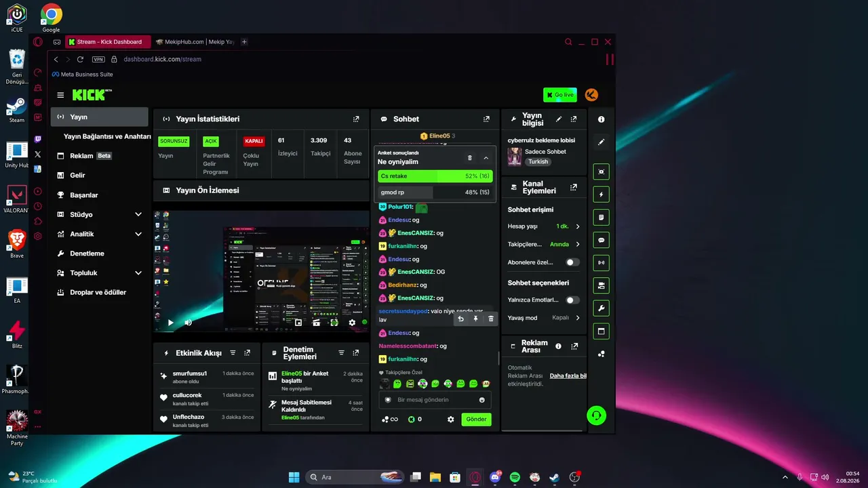Pop out the Sohbet chat panel
This screenshot has width=868, height=488.
pos(486,119)
